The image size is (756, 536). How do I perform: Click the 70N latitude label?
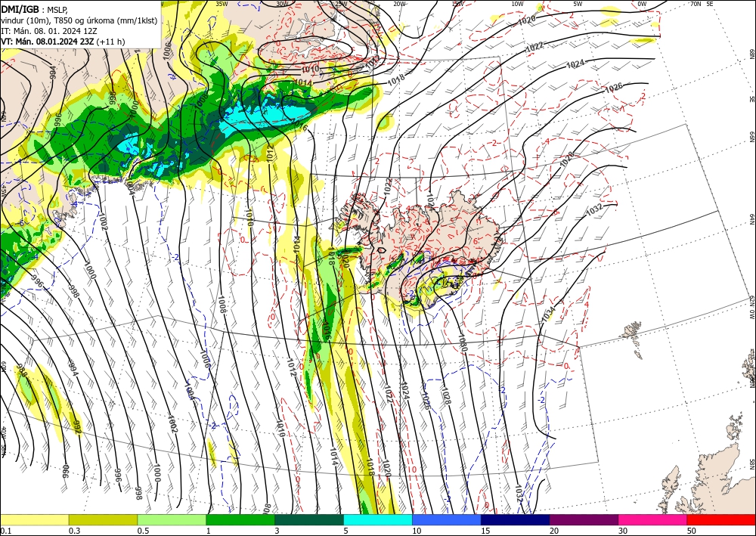pos(696,4)
